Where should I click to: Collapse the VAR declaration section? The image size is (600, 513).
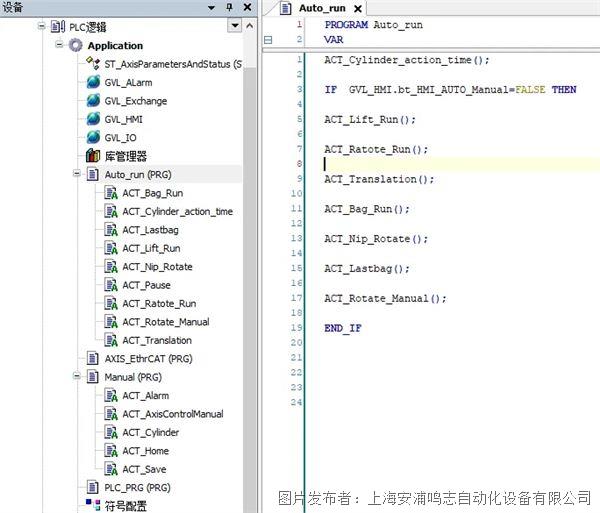pyautogui.click(x=267, y=40)
